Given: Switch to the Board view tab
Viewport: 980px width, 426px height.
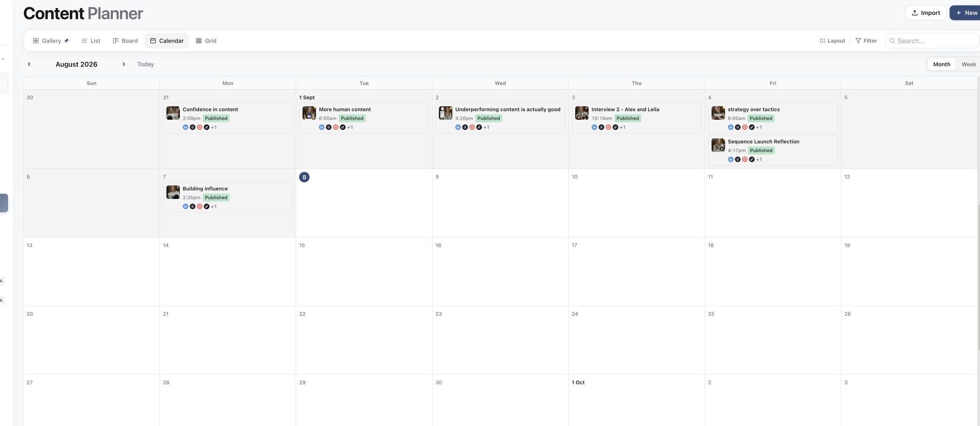Looking at the screenshot, I should (125, 41).
